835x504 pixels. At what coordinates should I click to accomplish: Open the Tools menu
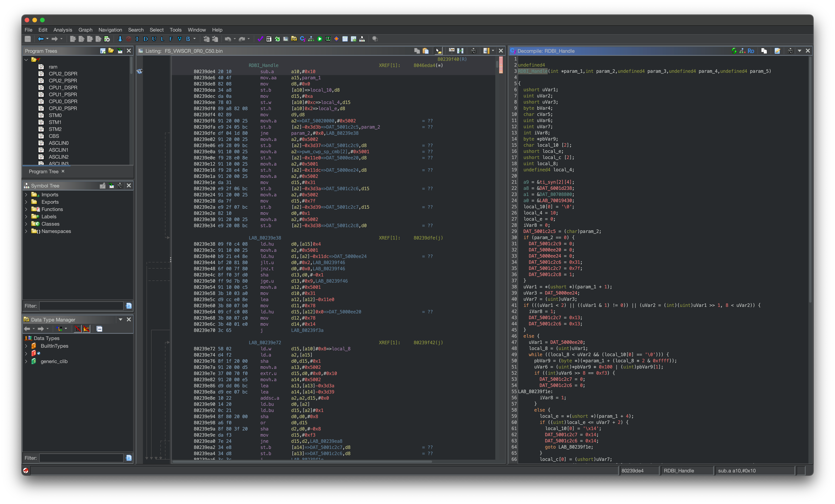point(176,30)
